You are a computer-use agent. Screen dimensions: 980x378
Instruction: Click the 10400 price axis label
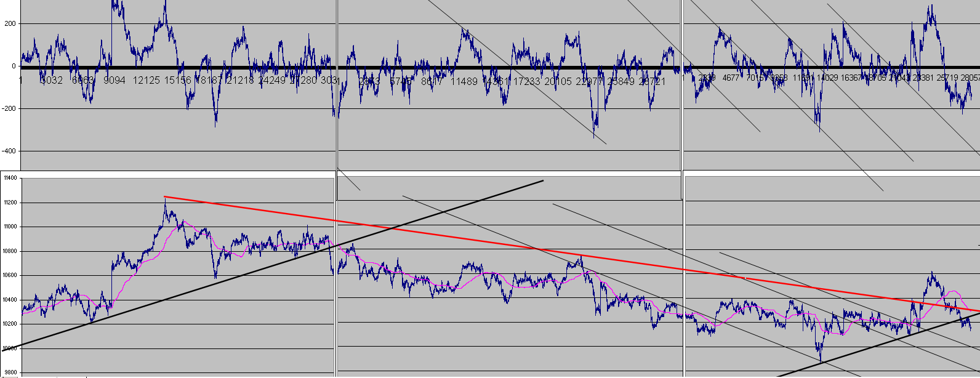(11, 300)
